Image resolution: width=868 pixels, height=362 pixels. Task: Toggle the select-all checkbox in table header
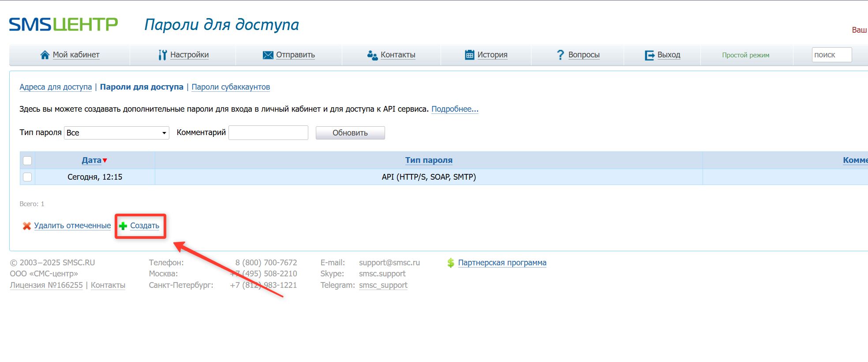click(27, 161)
